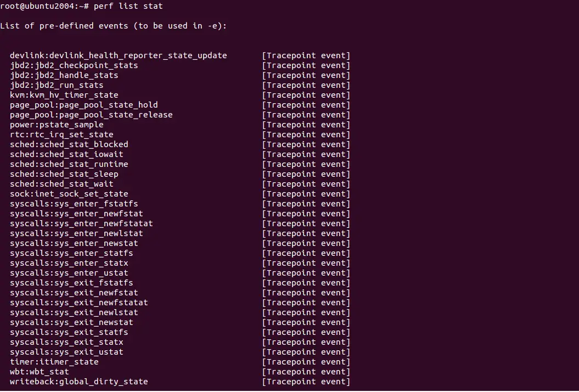Click the power:pstate_sample event name
Viewport: 579px width, 392px height.
[57, 125]
